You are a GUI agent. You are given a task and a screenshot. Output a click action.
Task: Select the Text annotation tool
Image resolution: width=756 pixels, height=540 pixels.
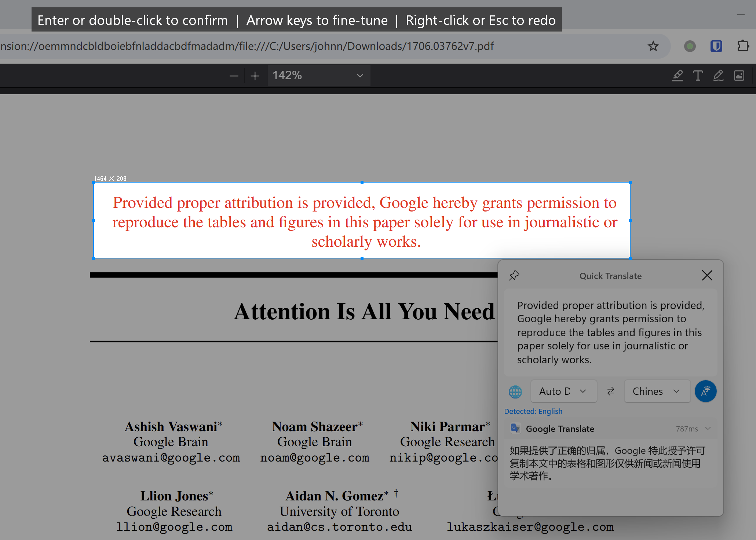[698, 76]
